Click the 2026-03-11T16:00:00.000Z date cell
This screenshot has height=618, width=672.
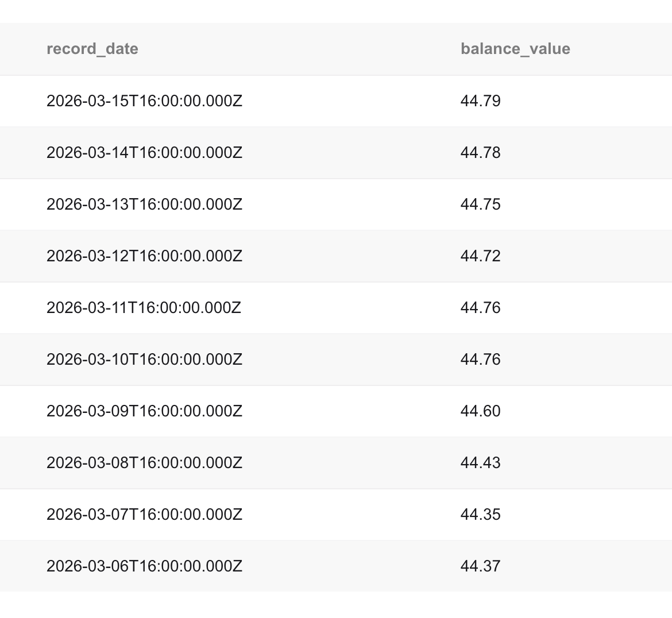coord(144,308)
